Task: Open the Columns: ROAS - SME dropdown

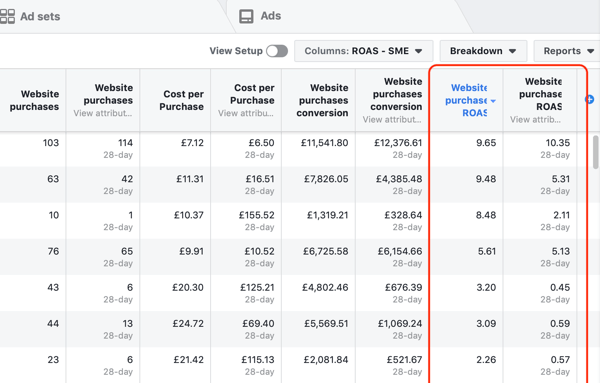Action: click(x=364, y=51)
